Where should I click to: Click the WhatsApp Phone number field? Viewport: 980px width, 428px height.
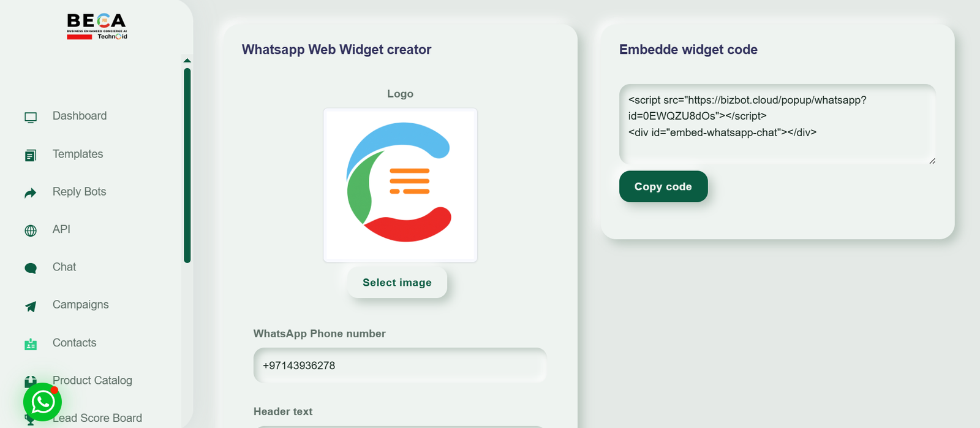(x=400, y=365)
